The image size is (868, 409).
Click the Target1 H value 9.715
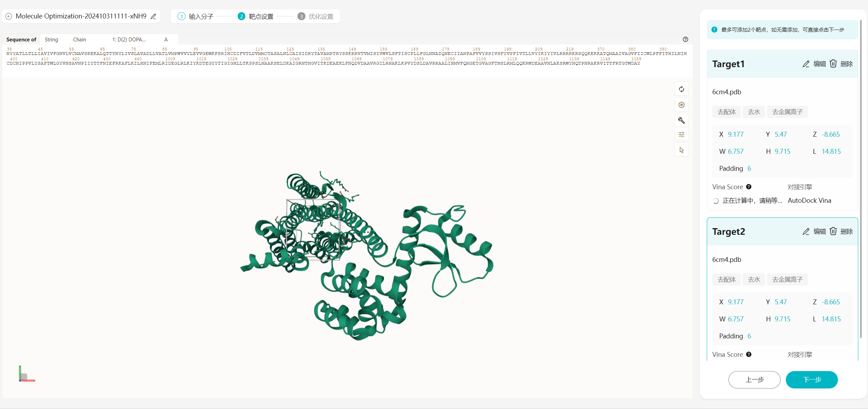[782, 151]
